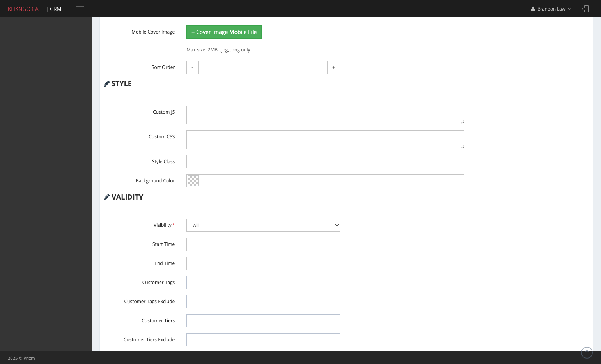Click the pencil icon beside VALIDITY heading
601x364 pixels.
[106, 197]
